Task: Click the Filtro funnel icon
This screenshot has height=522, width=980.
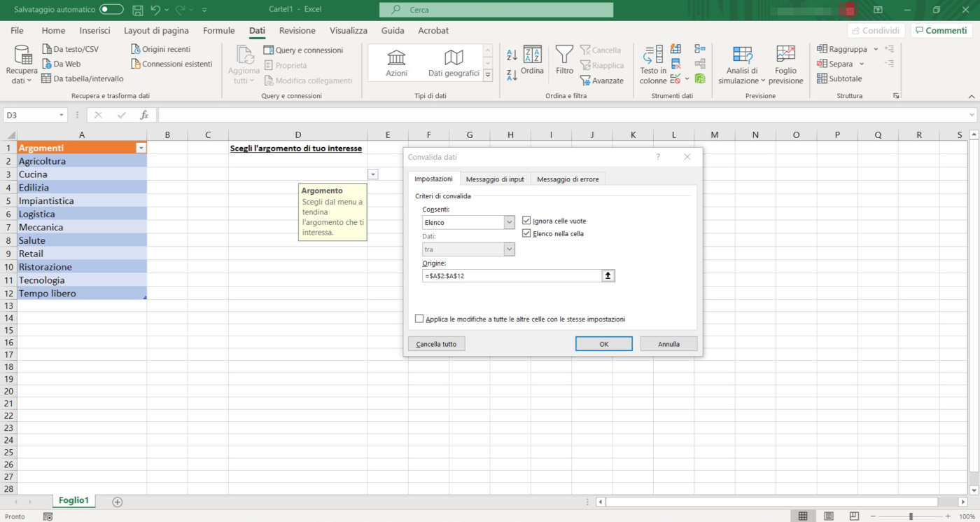Action: coord(564,55)
